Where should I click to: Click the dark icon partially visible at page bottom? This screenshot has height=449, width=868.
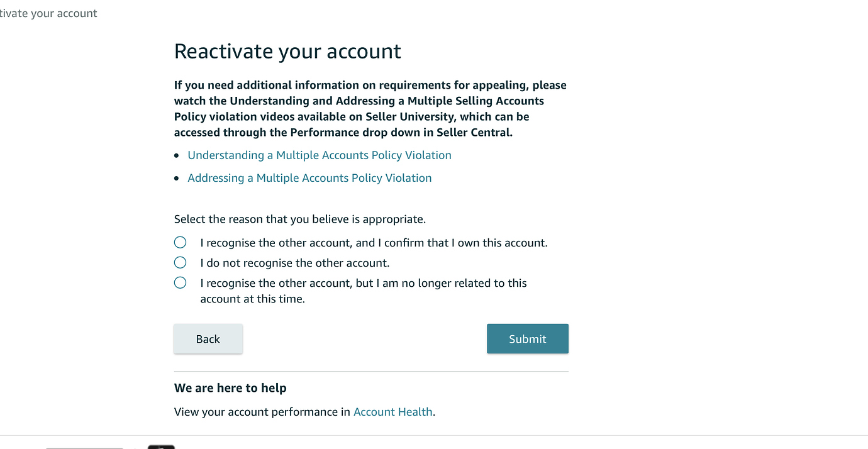161,446
